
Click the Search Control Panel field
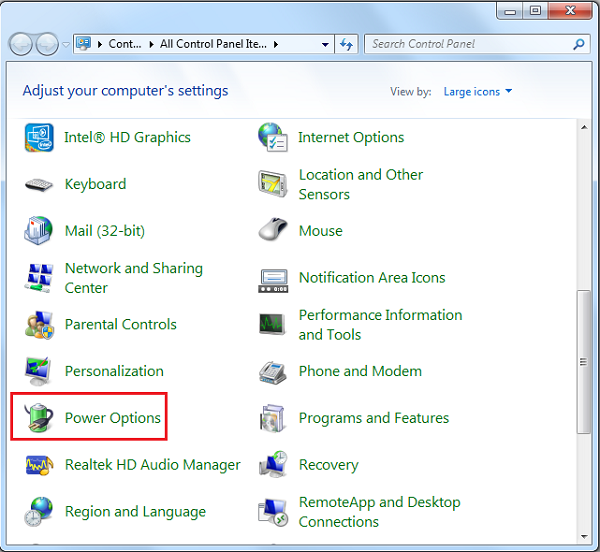pos(468,44)
